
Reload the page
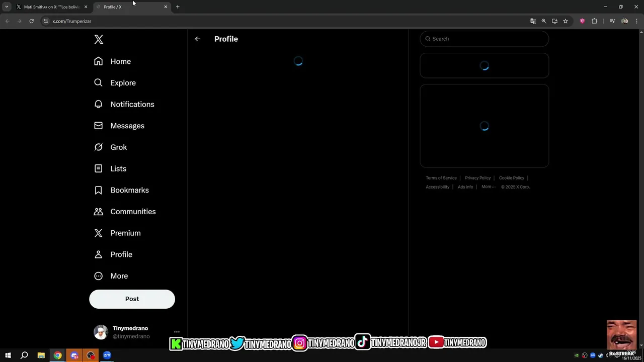[31, 21]
